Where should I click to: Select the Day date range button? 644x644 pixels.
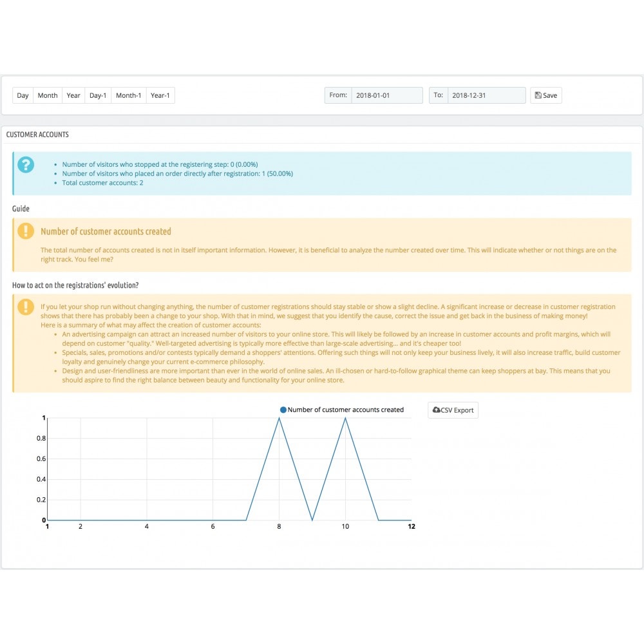click(x=23, y=95)
